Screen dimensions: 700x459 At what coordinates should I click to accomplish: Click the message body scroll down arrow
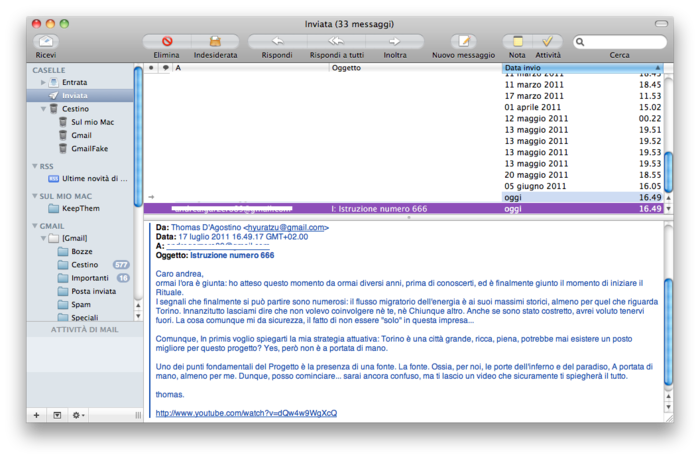tap(668, 407)
